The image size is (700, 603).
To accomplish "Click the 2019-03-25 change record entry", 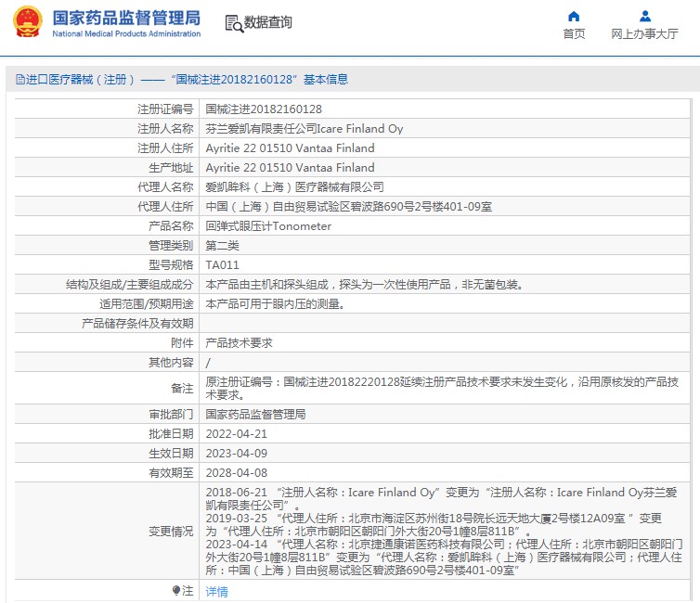I will (434, 524).
